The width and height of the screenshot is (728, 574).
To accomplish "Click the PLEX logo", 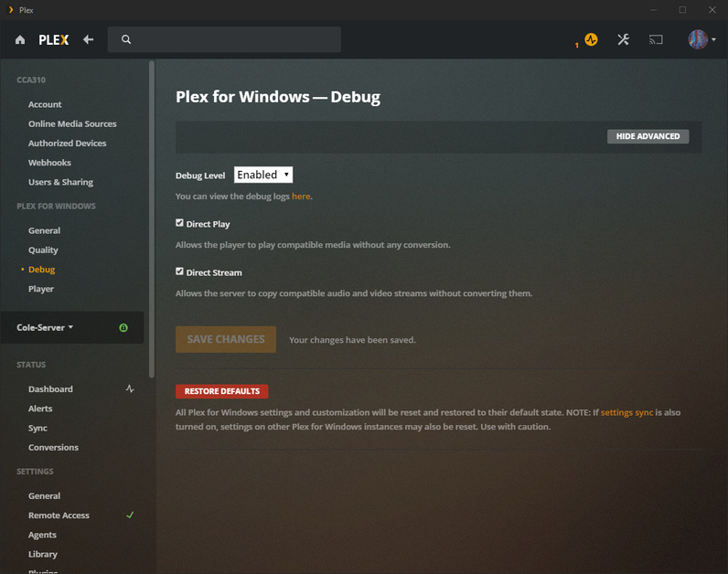I will [54, 40].
